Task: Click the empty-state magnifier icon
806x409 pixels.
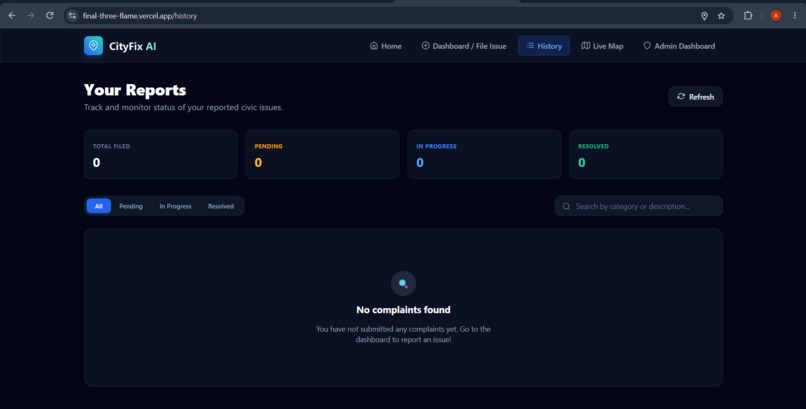Action: (403, 283)
